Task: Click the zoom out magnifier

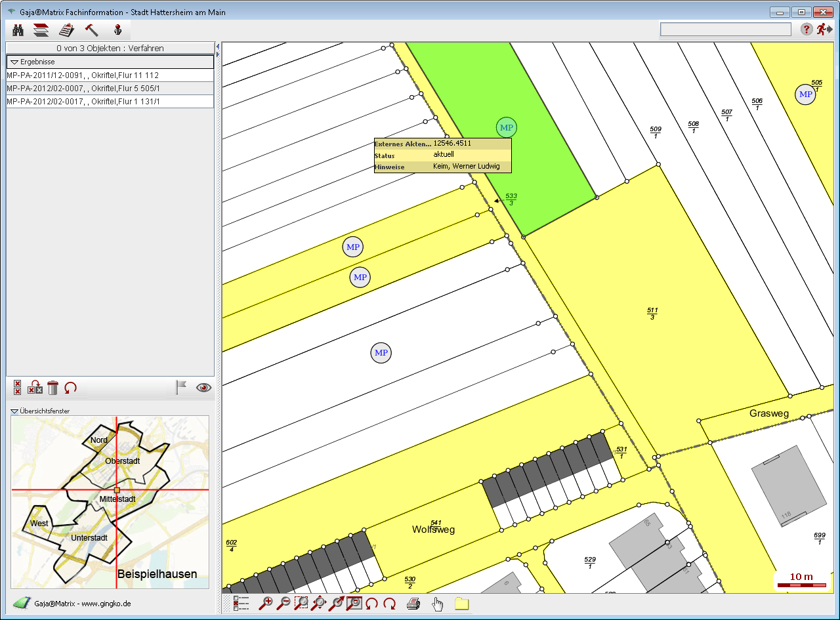Action: point(284,604)
